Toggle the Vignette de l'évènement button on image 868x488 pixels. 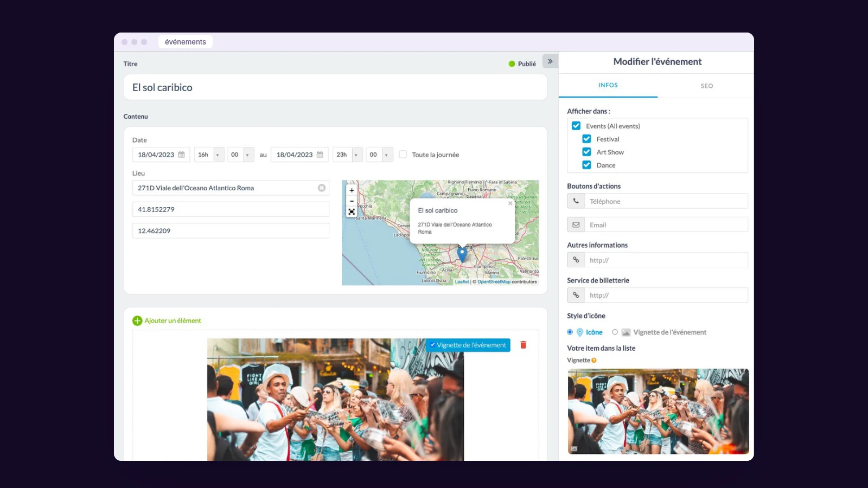468,345
